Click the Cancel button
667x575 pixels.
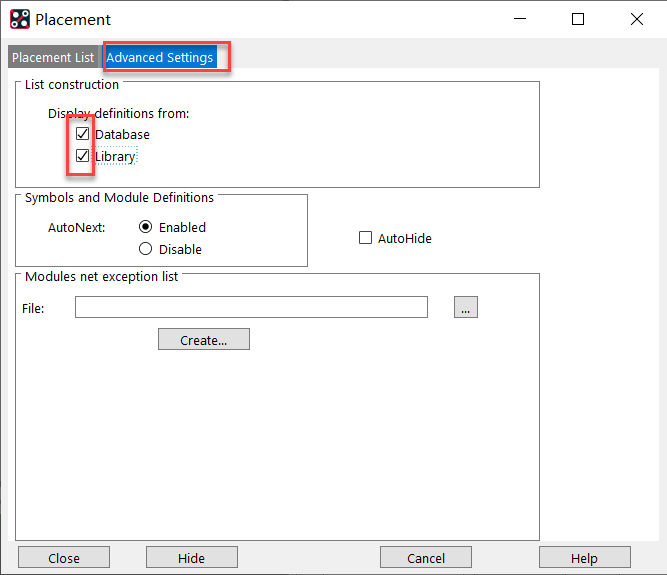pos(426,558)
